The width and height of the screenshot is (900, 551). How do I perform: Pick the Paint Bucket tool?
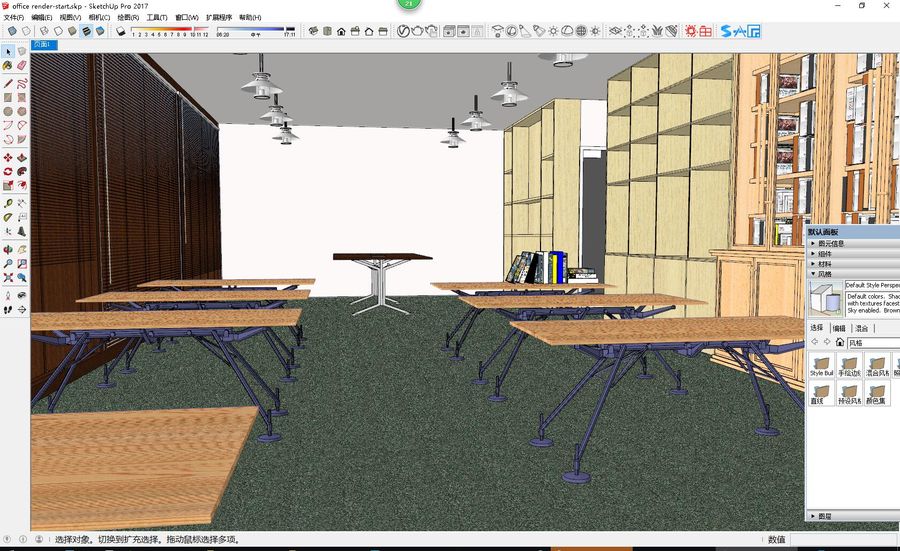tap(8, 65)
